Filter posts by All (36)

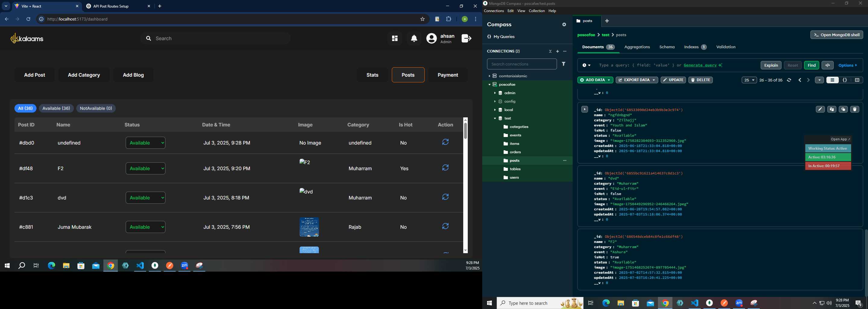click(x=25, y=108)
